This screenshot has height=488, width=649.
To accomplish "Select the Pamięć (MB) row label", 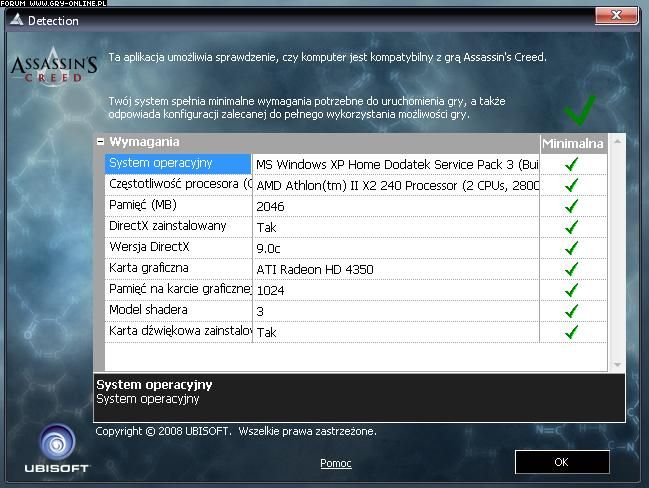I will (x=178, y=205).
